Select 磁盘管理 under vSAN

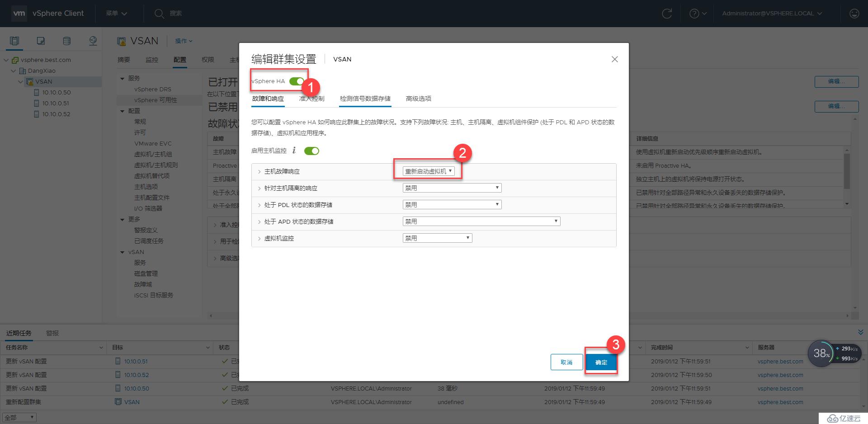click(x=146, y=273)
